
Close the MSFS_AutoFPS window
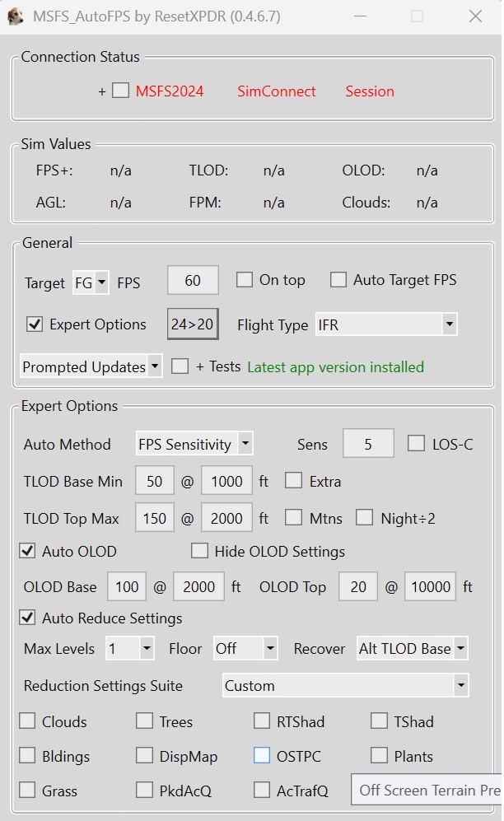(475, 16)
